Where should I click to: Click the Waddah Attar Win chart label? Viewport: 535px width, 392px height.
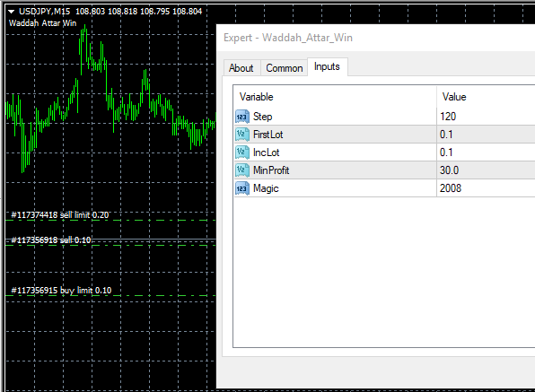[43, 23]
